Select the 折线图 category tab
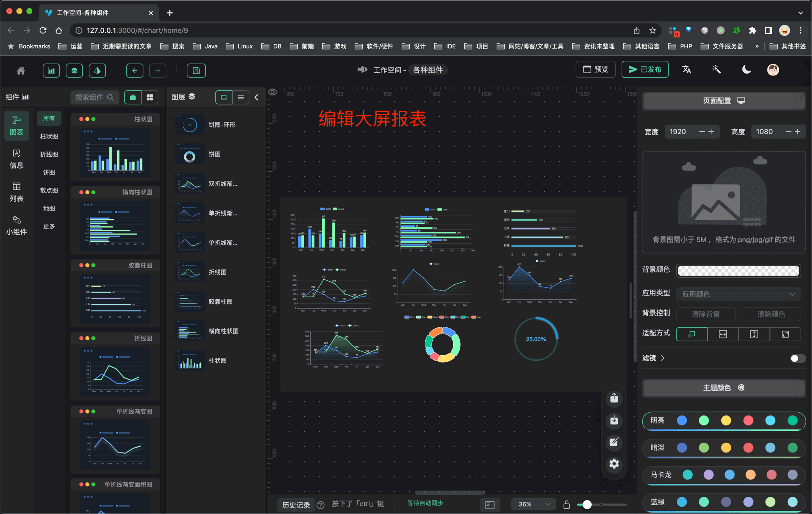 49,154
